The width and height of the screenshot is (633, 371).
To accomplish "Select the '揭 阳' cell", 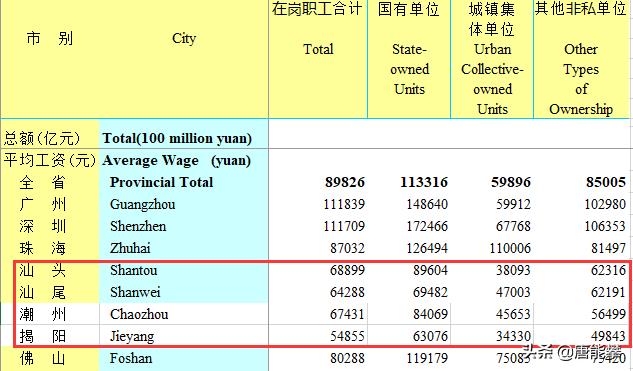I will (x=42, y=336).
